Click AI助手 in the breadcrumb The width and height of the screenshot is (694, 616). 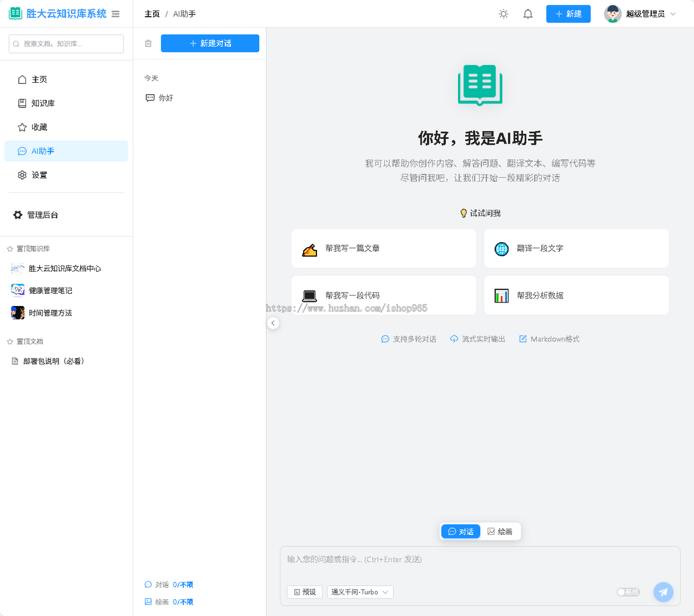(184, 14)
